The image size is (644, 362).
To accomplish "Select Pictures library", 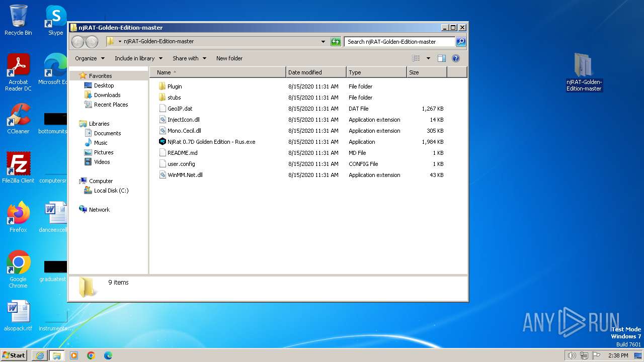I will [104, 152].
